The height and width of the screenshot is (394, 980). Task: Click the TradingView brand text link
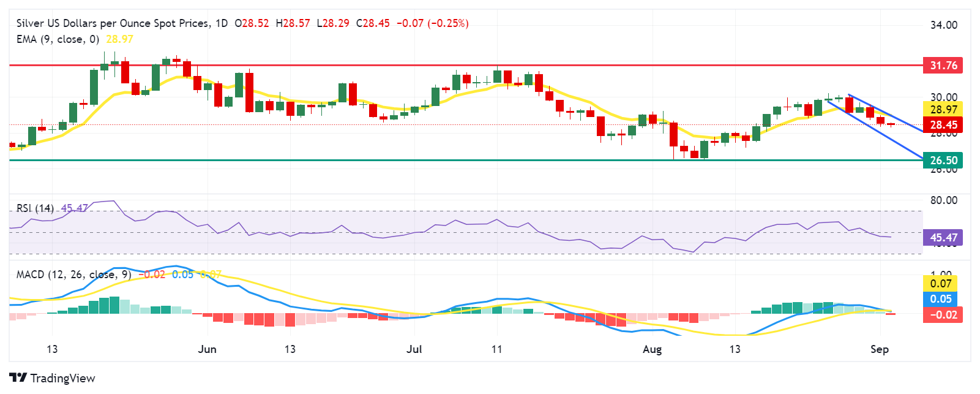pos(62,378)
